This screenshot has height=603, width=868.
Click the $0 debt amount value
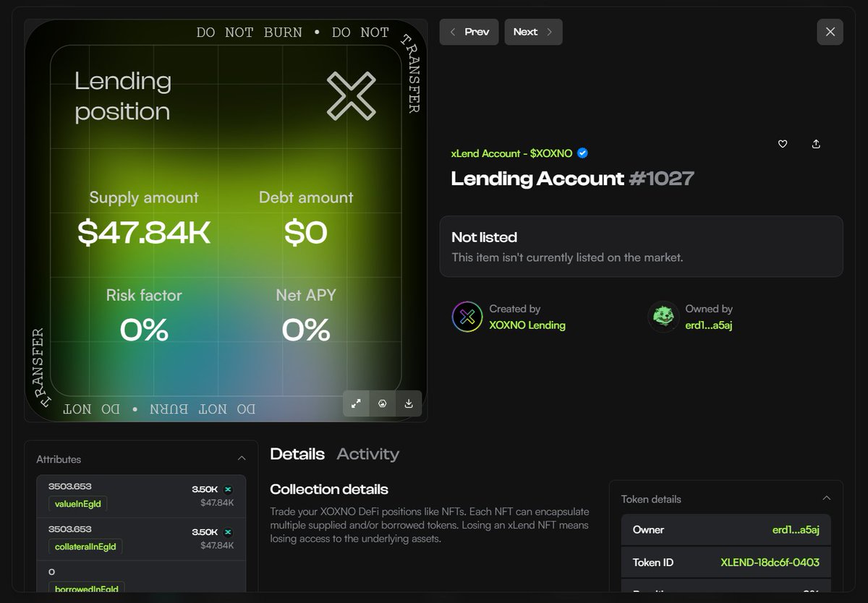point(306,233)
